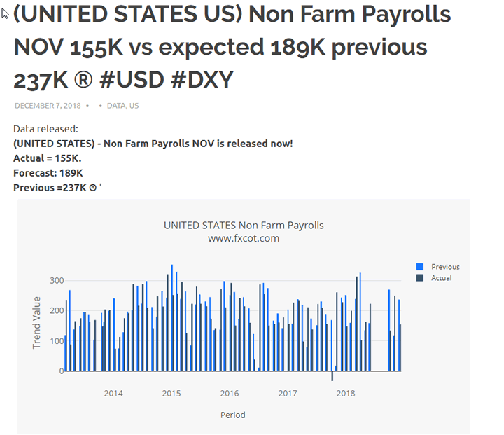Click the Trend Value axis title
504x435 pixels.
[x=37, y=323]
